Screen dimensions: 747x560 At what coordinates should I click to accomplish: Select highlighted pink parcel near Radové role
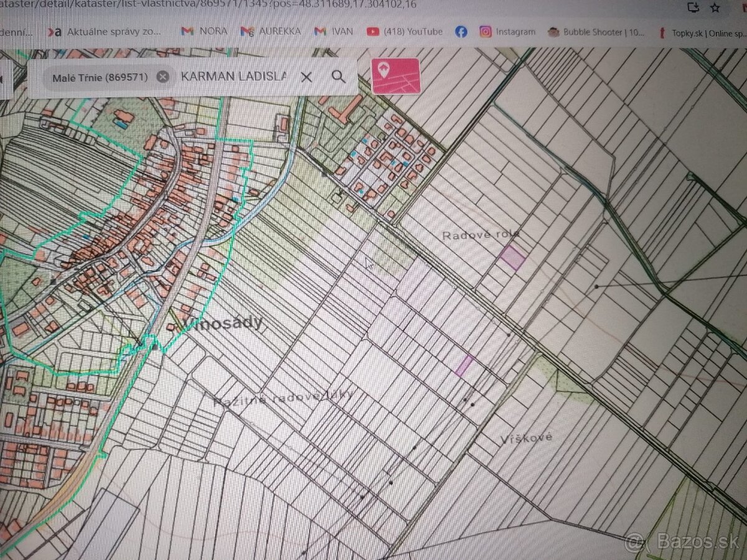(514, 258)
